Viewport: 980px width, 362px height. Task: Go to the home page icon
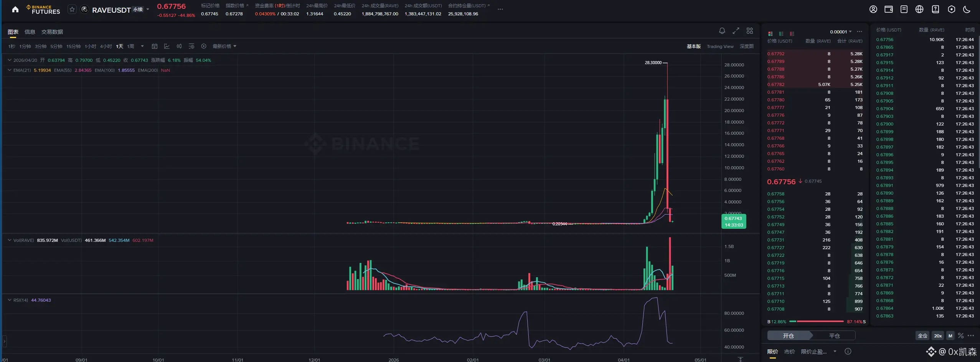pos(15,9)
